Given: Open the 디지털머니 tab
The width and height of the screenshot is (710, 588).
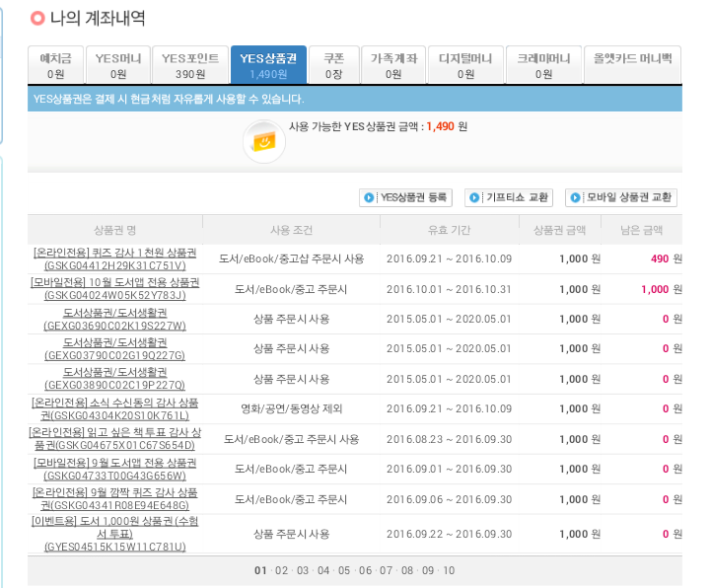Looking at the screenshot, I should coord(465,65).
